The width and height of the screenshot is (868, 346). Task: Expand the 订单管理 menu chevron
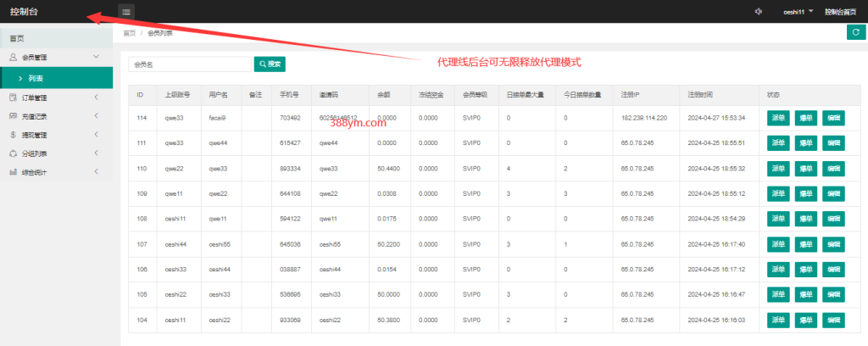click(97, 98)
